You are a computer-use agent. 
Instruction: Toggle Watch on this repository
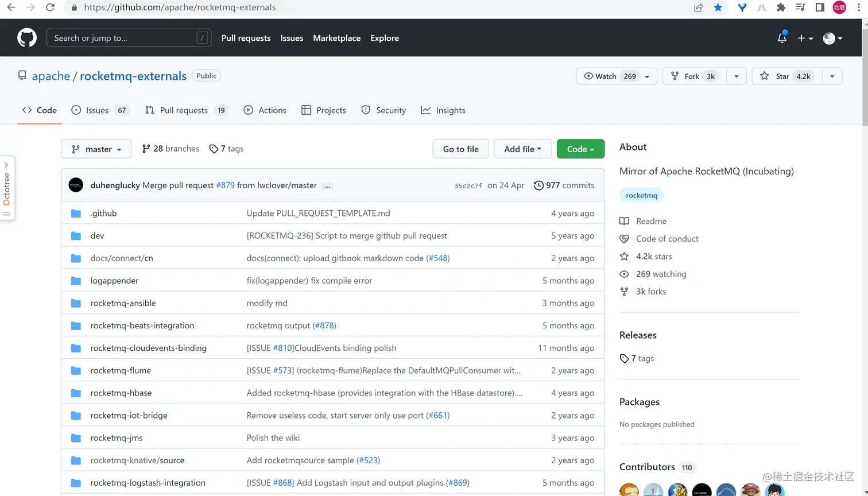[616, 76]
